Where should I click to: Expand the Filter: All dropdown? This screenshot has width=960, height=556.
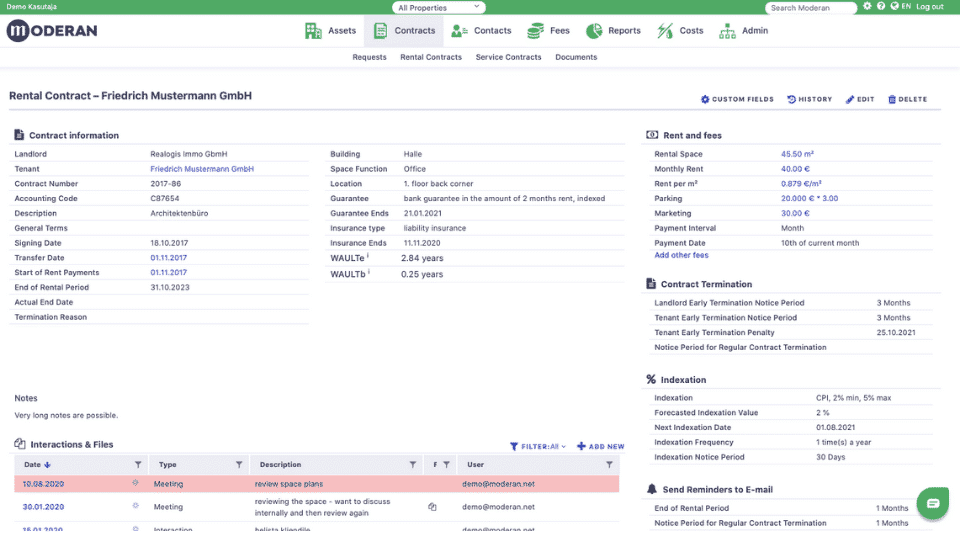(x=538, y=446)
